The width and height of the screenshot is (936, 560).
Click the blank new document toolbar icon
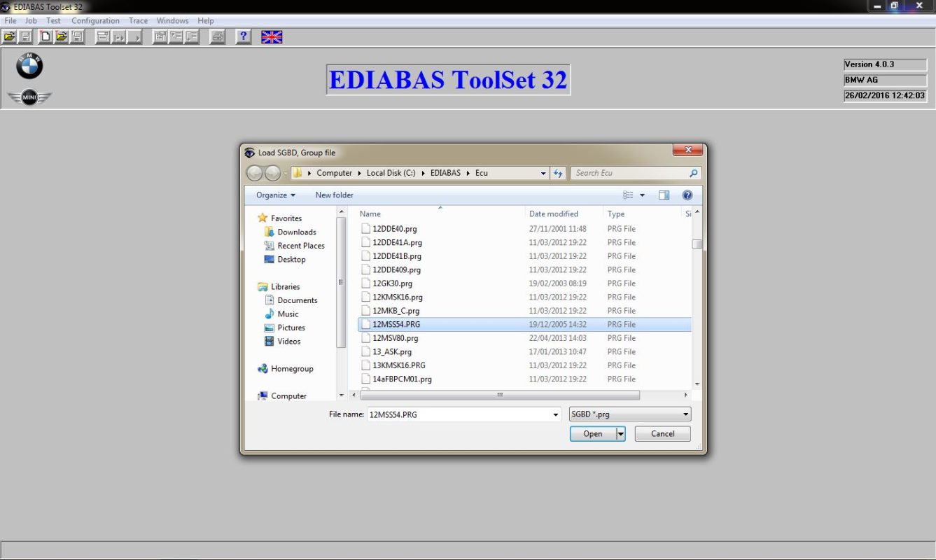point(46,36)
